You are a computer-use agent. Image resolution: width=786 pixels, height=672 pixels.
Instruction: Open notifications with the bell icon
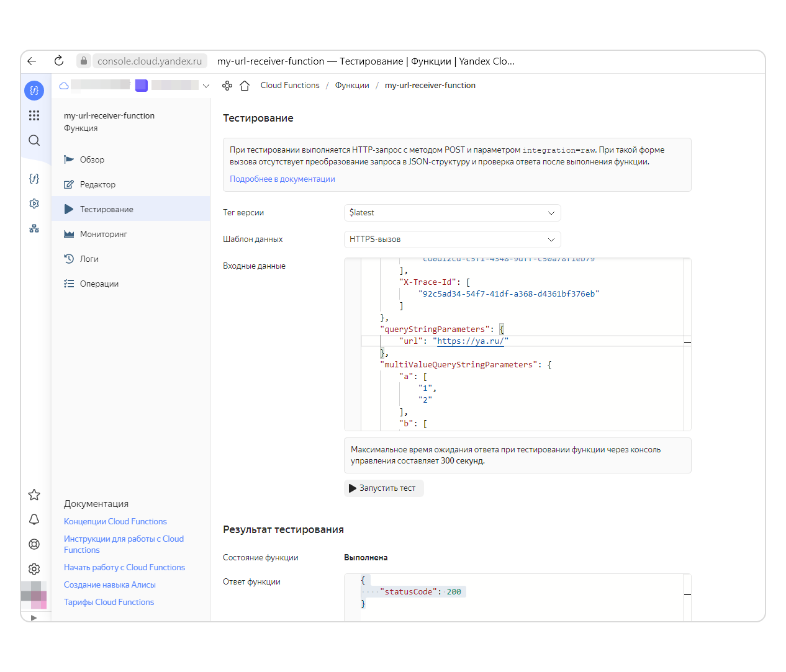tap(34, 519)
